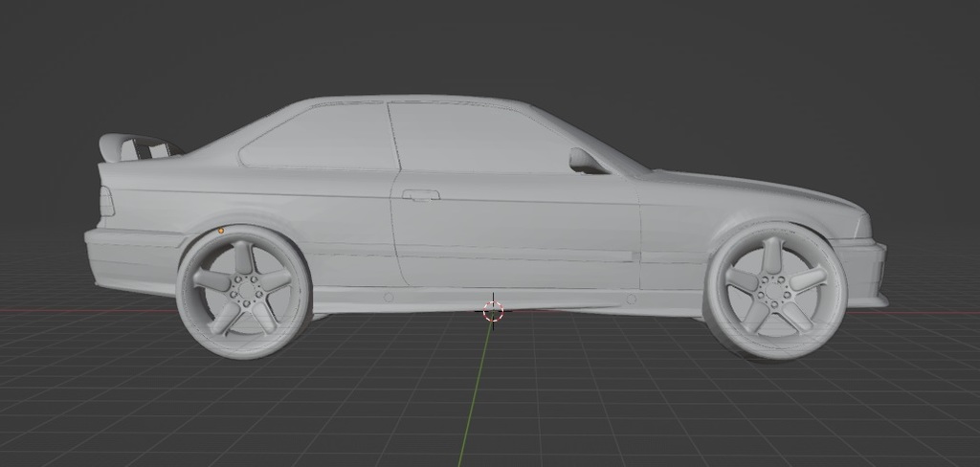
Task: Click the front bumper
Action: coord(865,273)
